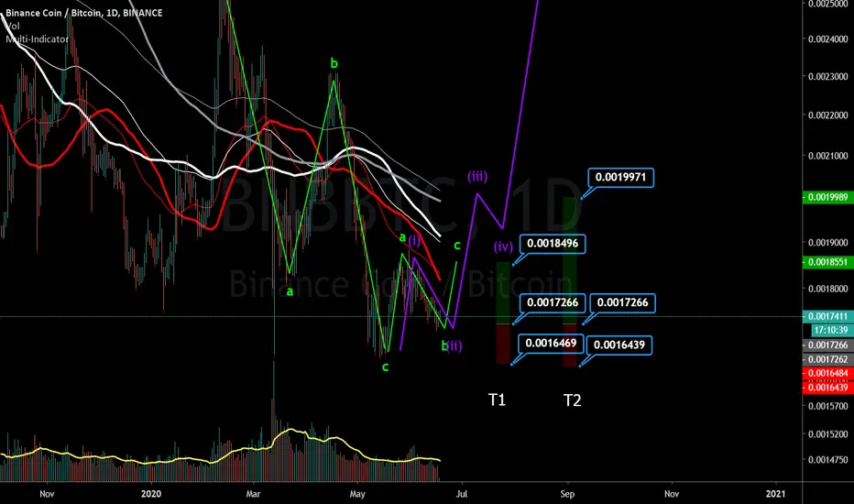Image resolution: width=854 pixels, height=504 pixels.
Task: Select the Vol indicator legend label
Action: [x=13, y=26]
